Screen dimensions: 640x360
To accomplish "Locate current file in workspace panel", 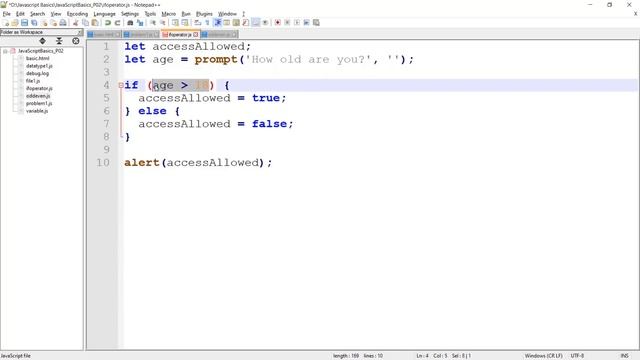I will (x=76, y=41).
